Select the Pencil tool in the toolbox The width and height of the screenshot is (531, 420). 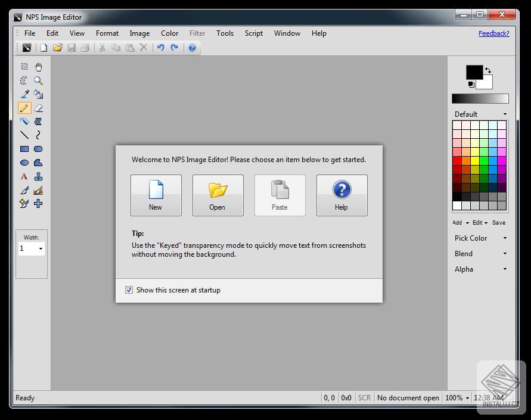point(24,108)
